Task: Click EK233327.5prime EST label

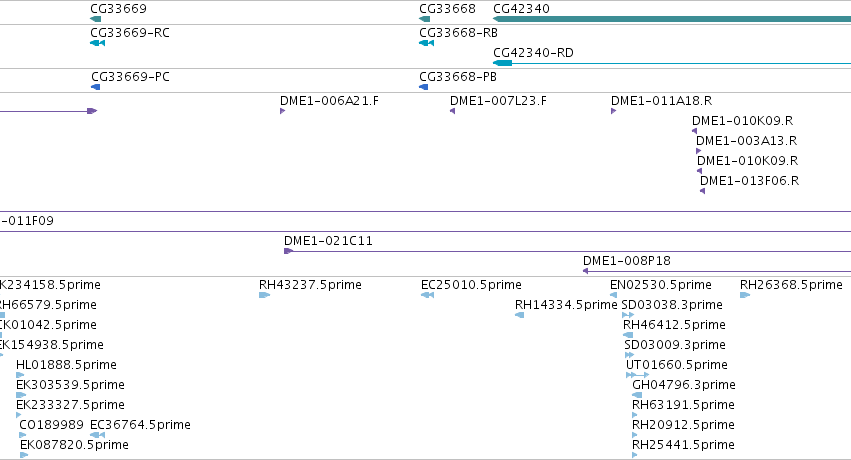Action: click(71, 405)
